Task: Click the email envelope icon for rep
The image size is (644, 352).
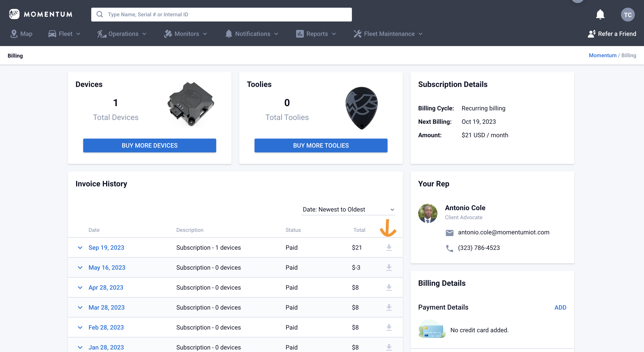Action: (x=449, y=233)
